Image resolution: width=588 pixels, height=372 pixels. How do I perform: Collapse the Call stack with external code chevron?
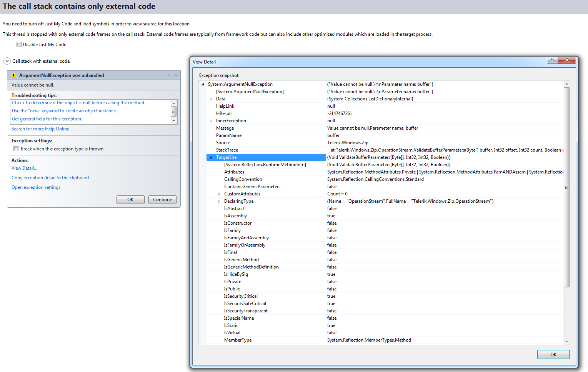(x=7, y=61)
